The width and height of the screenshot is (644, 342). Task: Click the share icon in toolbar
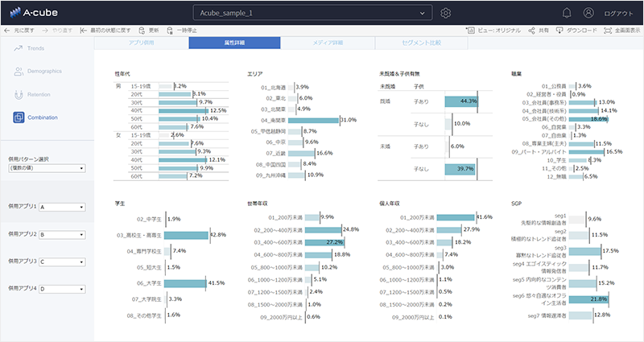tap(531, 31)
